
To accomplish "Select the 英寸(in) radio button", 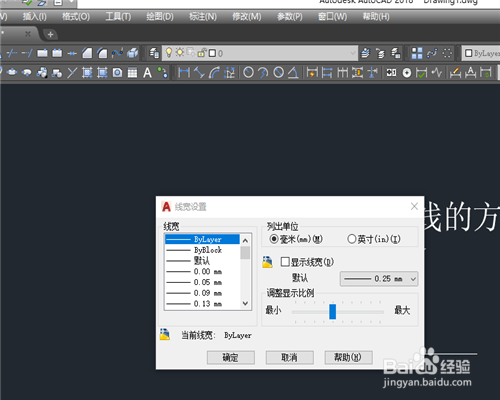I will coord(352,239).
